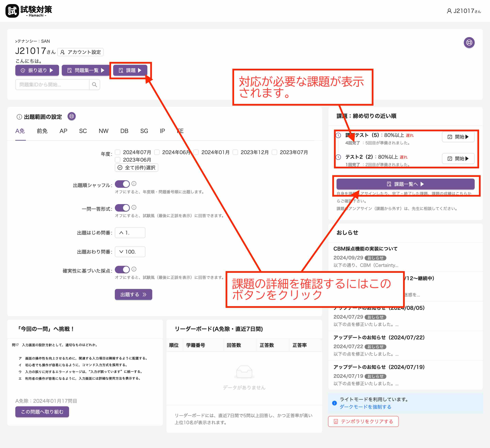Click ダークモードを強制する link
This screenshot has height=448, width=490.
click(365, 407)
